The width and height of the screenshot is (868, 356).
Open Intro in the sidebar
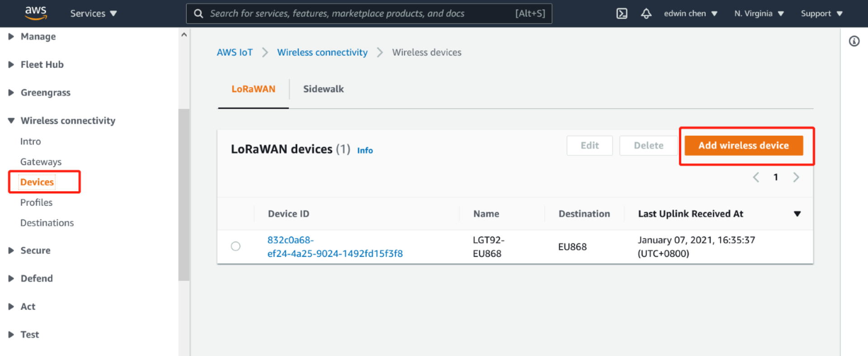tap(30, 142)
